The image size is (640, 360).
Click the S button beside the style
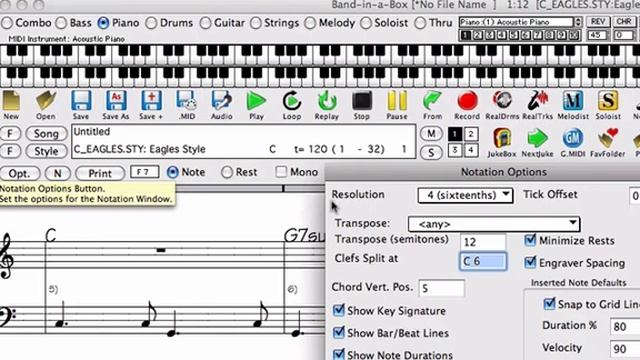(431, 153)
